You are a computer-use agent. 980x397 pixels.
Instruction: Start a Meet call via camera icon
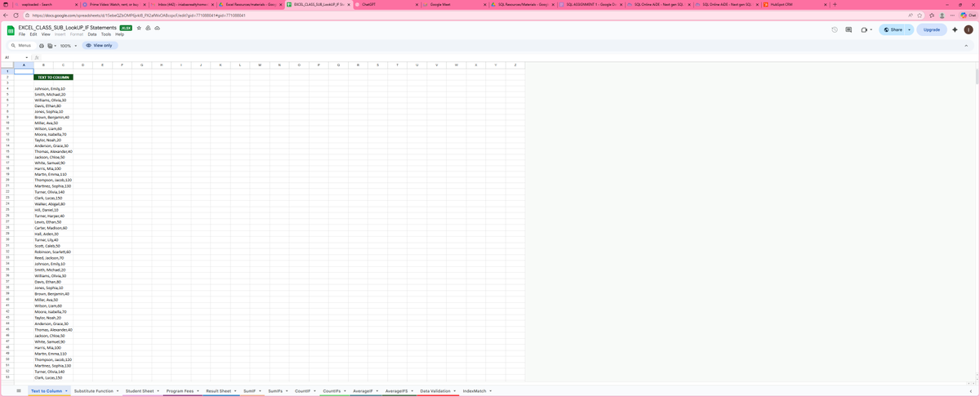pos(863,29)
